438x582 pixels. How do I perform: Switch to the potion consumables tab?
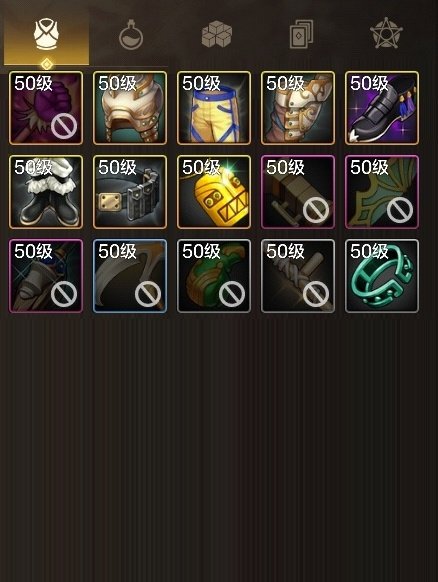[x=131, y=35]
